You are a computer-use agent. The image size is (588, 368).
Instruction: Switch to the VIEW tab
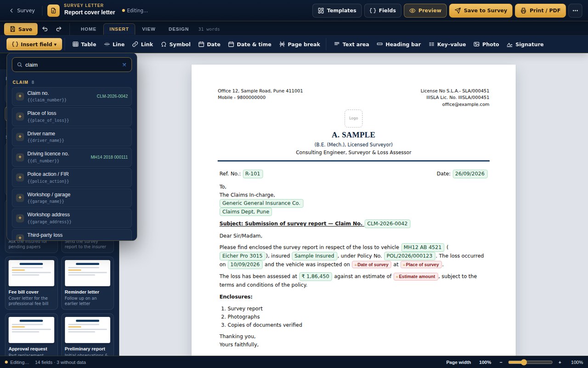click(148, 29)
